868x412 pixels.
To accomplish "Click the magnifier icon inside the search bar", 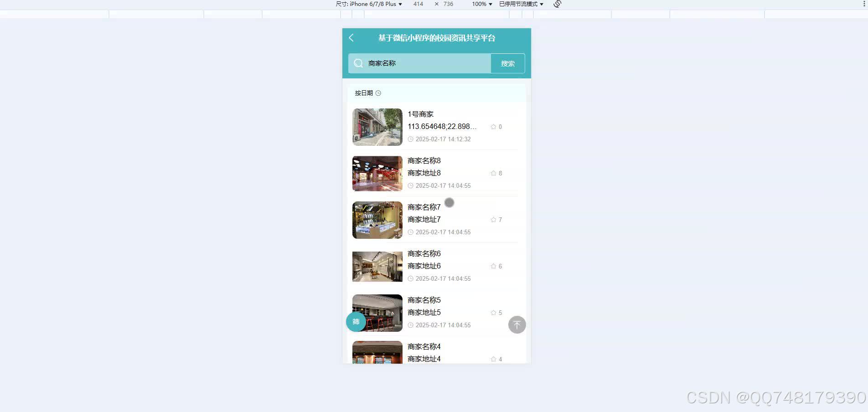I will click(x=358, y=63).
